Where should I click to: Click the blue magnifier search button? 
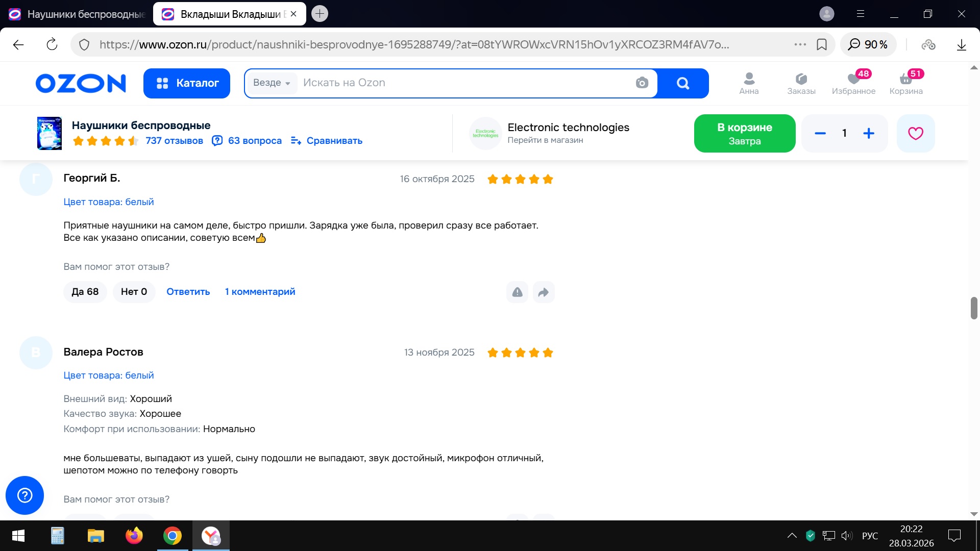[x=682, y=83]
